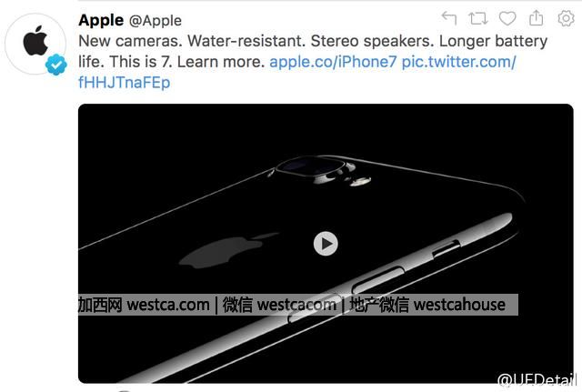This screenshot has height=392, width=582.
Task: Follow the apple.co/iPhone7 link
Action: [x=333, y=62]
